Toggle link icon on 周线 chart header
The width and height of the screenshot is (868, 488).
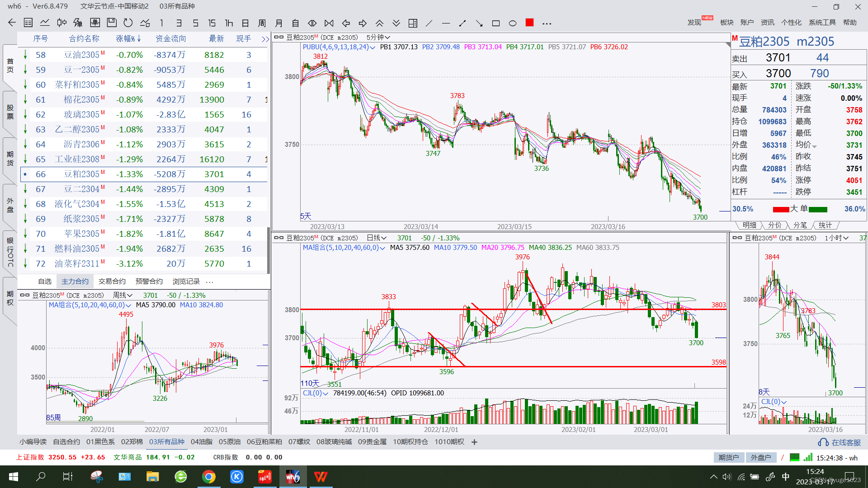25,295
